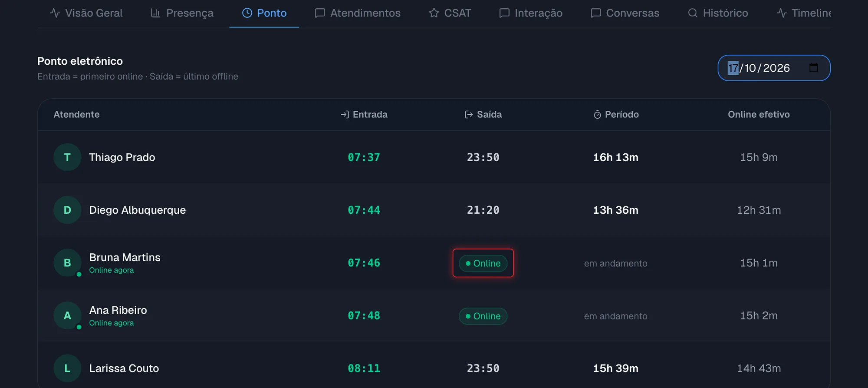Open the Visão Geral tab
The height and width of the screenshot is (388, 868).
(x=86, y=13)
